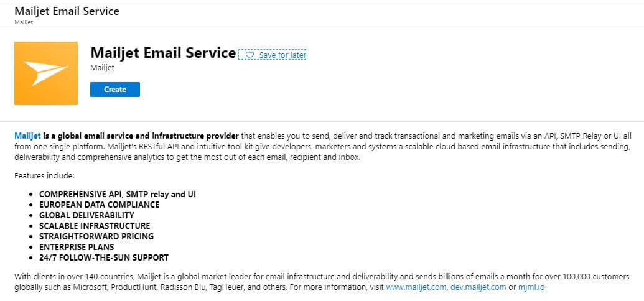The height and width of the screenshot is (301, 644).
Task: Select the large bold Mailjet Email Service heading
Action: 163,53
